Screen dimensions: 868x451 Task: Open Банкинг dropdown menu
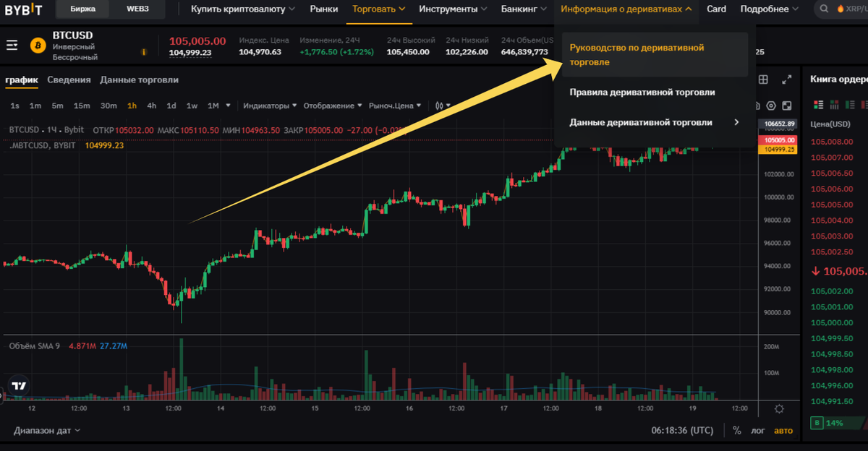pos(524,9)
